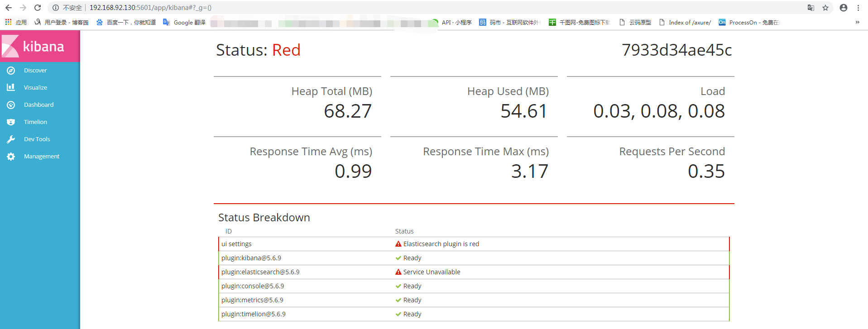Go to Timelion page
Viewport: 868px width, 329px height.
[x=35, y=122]
